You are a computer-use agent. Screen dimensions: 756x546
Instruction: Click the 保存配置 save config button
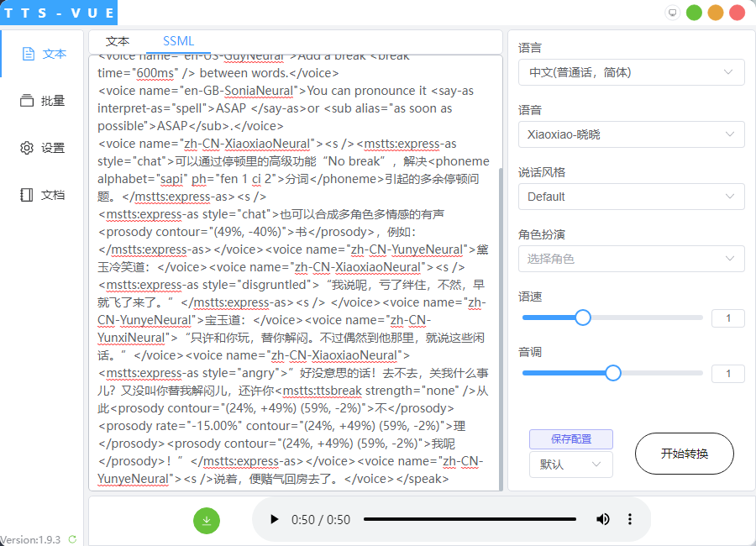(570, 439)
